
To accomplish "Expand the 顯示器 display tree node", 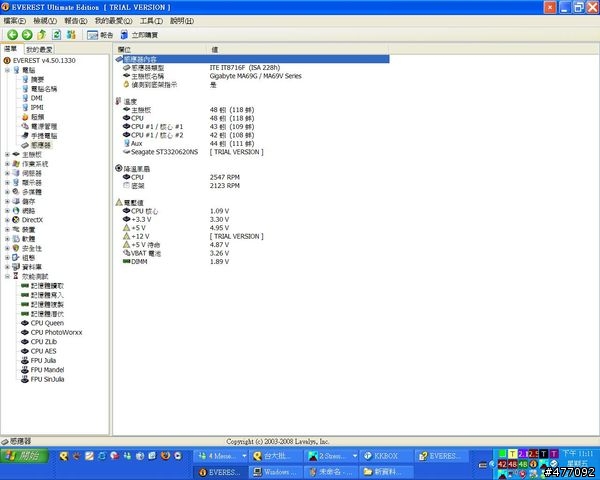I will pos(7,183).
